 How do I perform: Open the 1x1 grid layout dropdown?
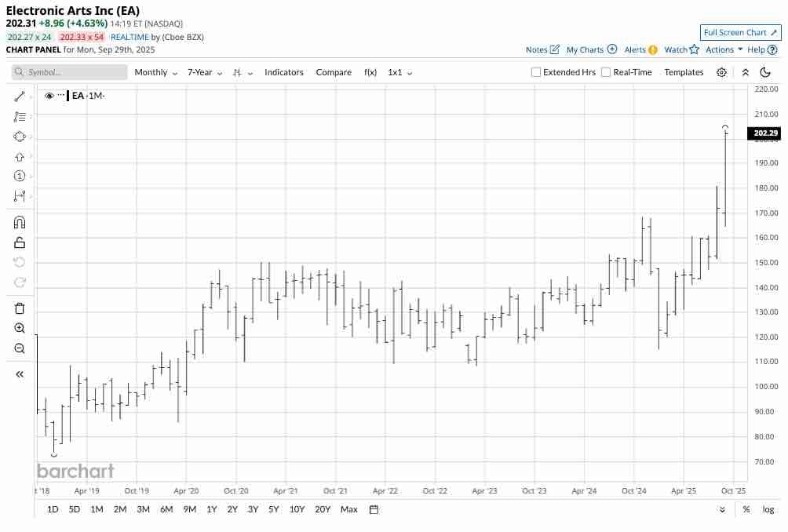pyautogui.click(x=400, y=72)
